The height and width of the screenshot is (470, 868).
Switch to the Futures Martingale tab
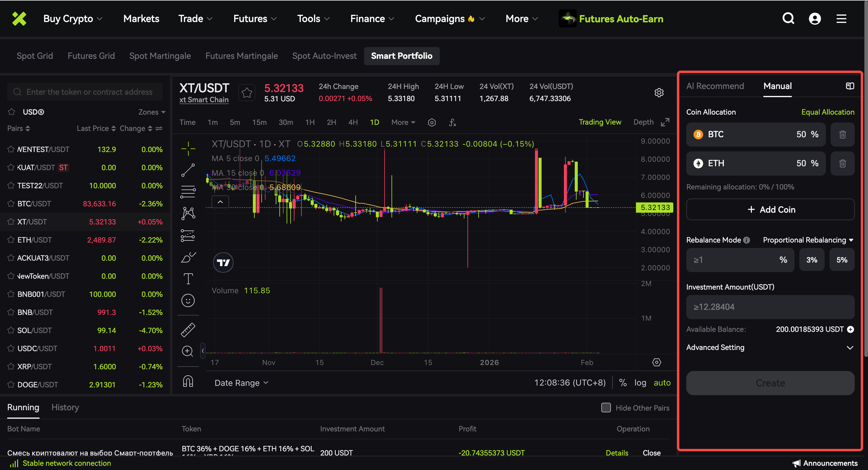tap(242, 56)
